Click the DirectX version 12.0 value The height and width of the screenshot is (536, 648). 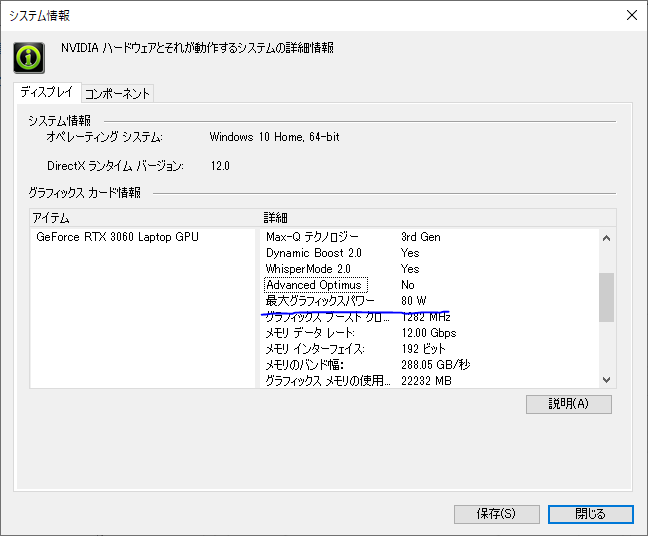(220, 166)
